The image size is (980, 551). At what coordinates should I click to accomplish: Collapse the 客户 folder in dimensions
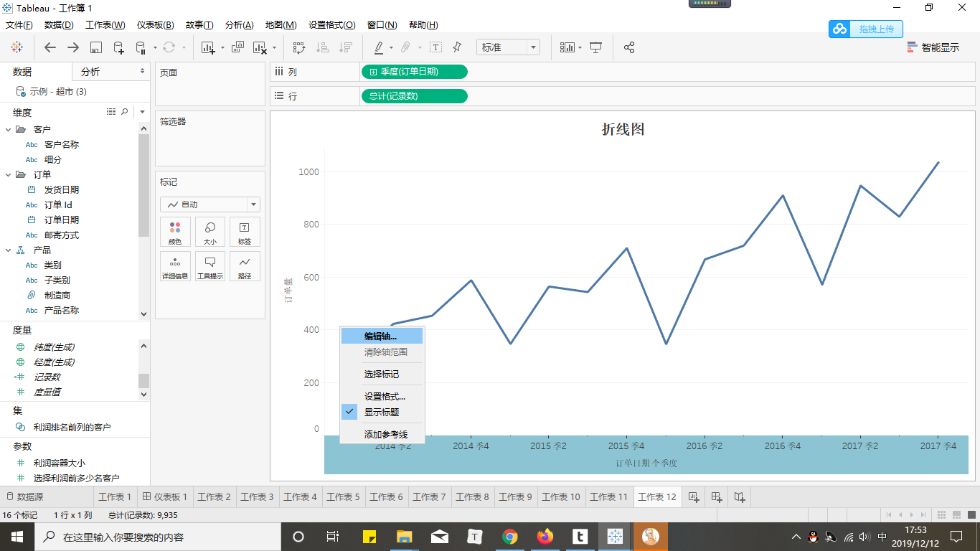[x=9, y=129]
